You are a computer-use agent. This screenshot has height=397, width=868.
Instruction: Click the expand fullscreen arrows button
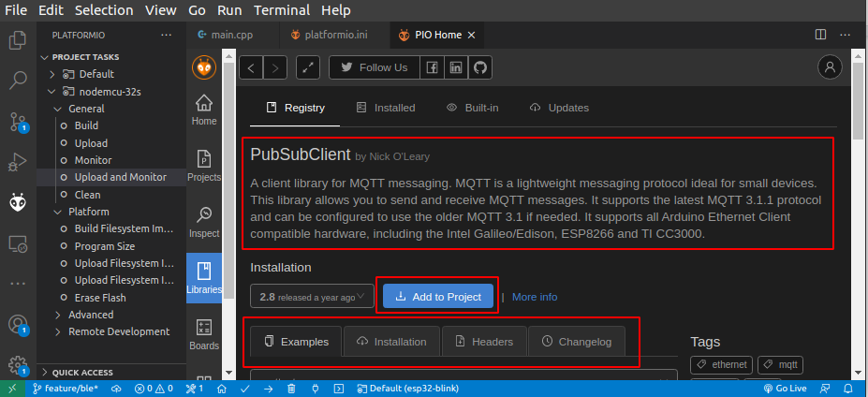tap(308, 67)
